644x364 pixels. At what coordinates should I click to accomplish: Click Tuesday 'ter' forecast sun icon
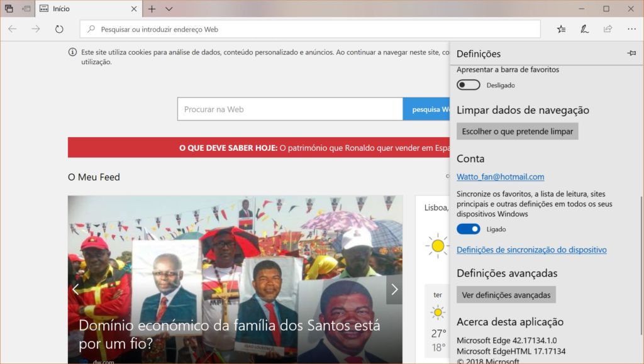pos(438,312)
